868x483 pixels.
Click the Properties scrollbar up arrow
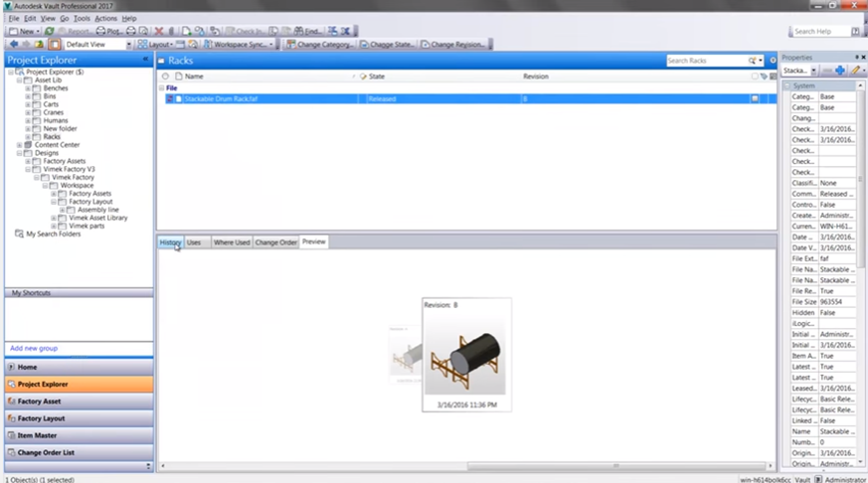tap(860, 85)
